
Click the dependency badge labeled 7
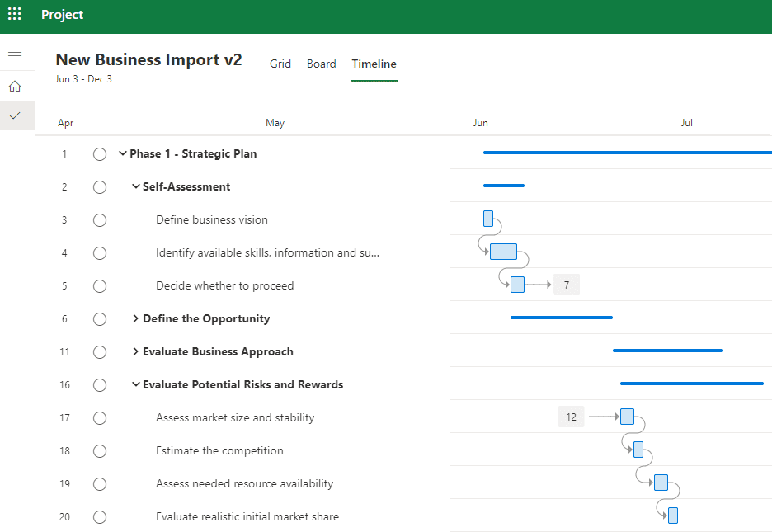pyautogui.click(x=567, y=285)
